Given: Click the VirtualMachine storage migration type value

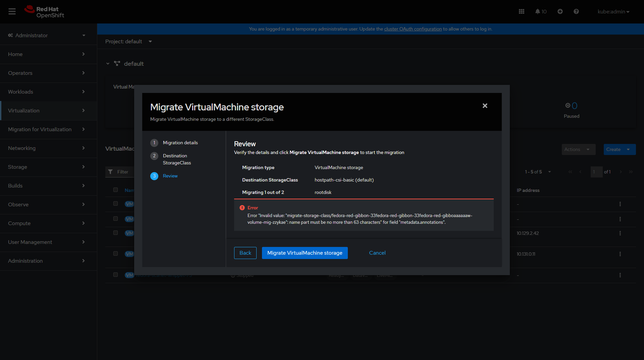Looking at the screenshot, I should (x=339, y=168).
